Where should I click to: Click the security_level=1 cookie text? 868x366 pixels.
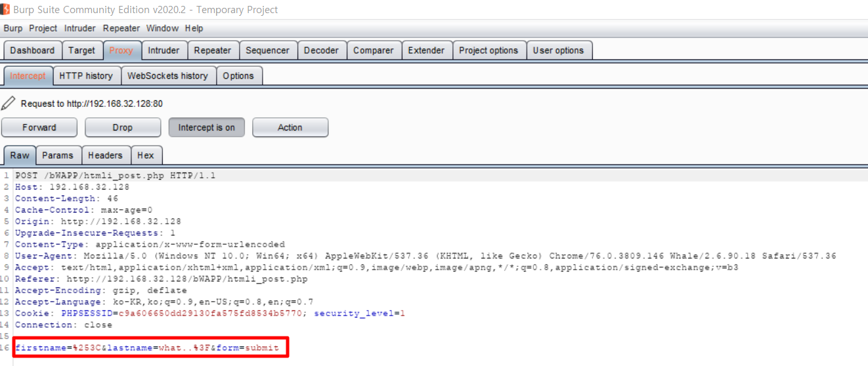coord(359,314)
